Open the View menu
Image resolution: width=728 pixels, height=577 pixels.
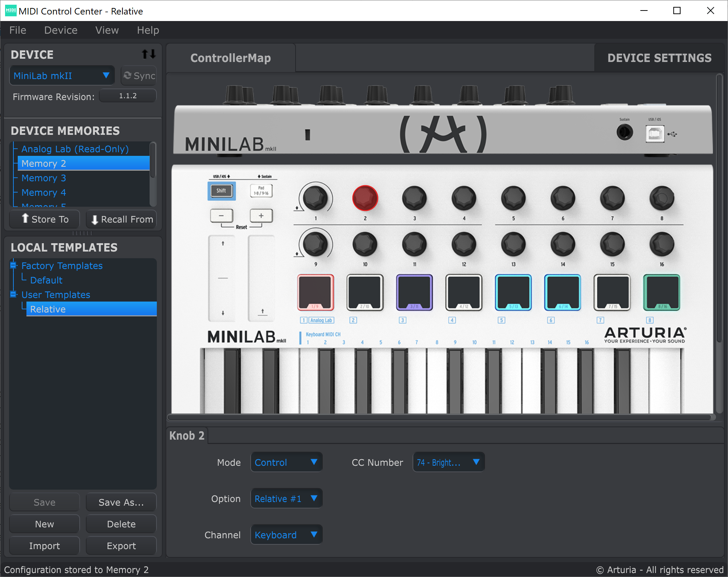coord(107,30)
